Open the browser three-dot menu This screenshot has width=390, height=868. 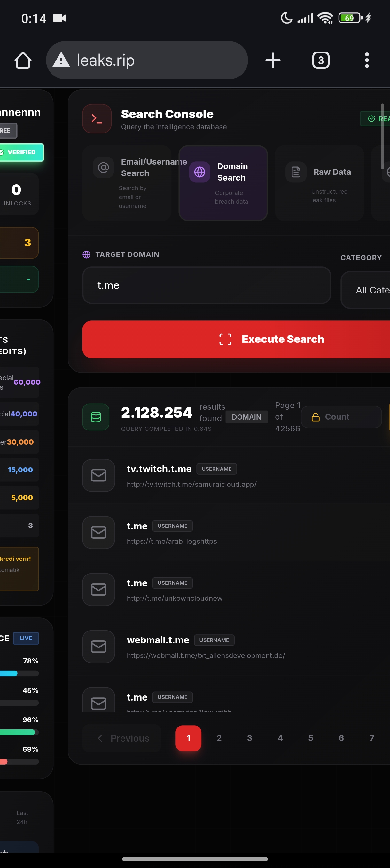click(x=367, y=60)
